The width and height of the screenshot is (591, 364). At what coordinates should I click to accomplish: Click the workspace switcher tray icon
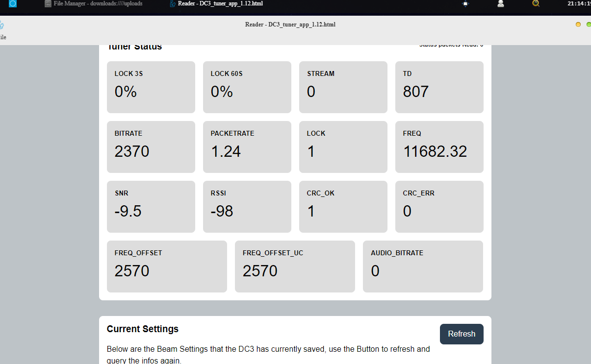(x=465, y=3)
